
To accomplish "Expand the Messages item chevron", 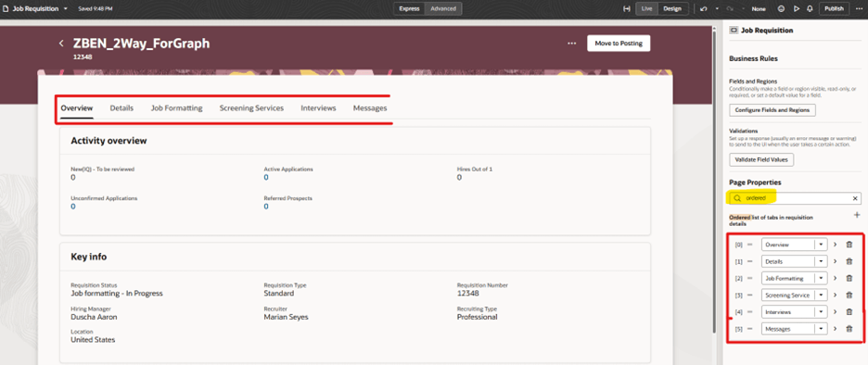I will tap(835, 329).
